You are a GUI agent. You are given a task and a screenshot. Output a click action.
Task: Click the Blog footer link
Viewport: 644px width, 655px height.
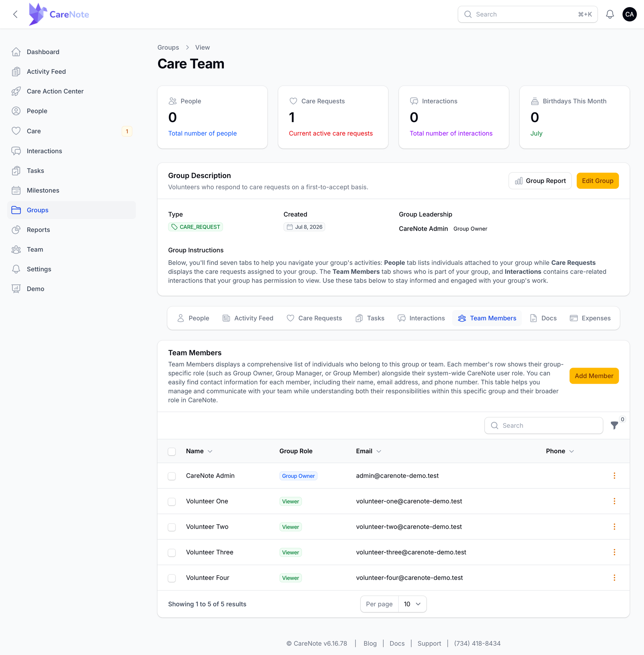370,643
